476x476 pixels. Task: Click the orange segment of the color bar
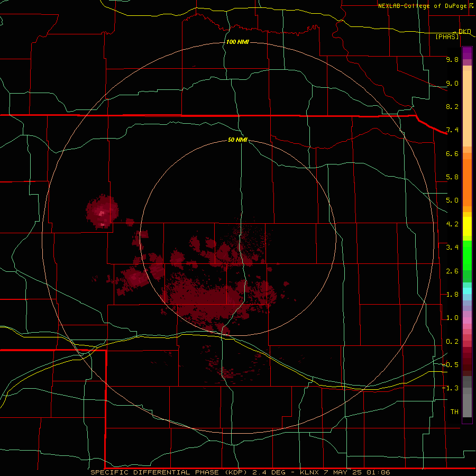tap(467, 182)
